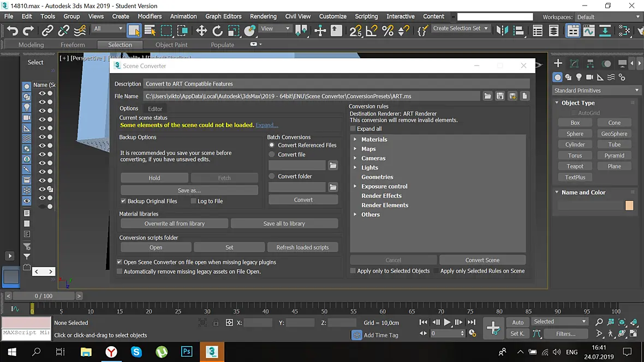Expand Lights conversion rules
The height and width of the screenshot is (362, 644).
(x=355, y=167)
